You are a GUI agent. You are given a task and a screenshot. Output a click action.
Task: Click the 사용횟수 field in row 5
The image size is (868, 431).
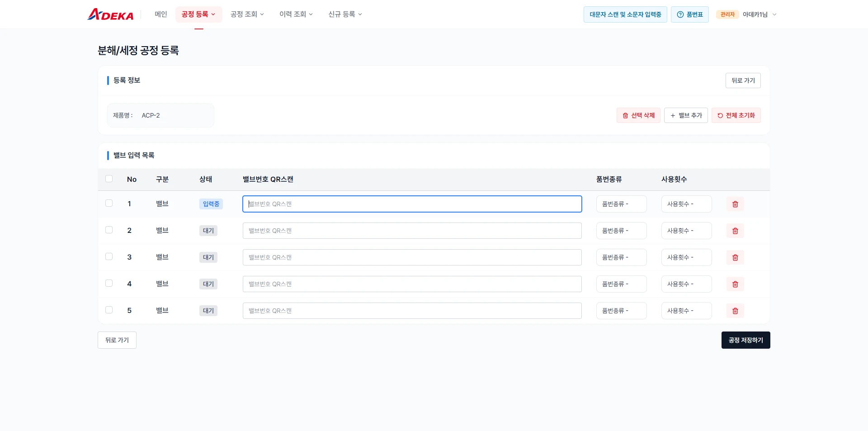[686, 311]
